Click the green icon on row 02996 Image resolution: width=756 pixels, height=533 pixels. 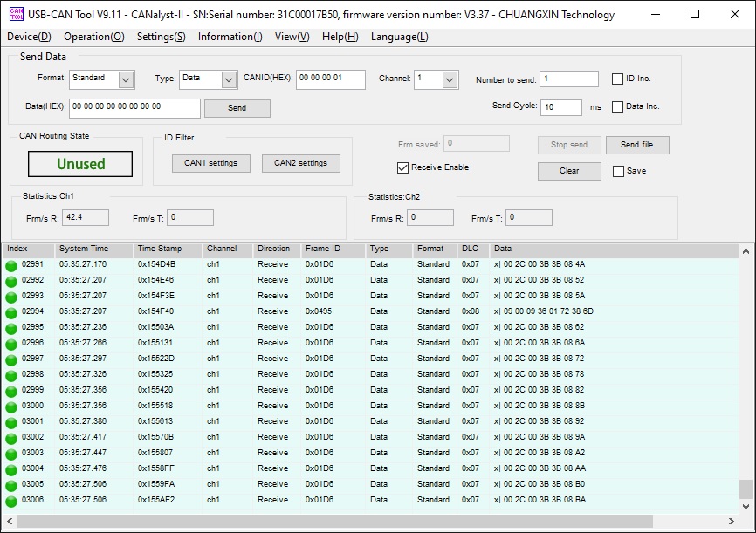coord(11,344)
